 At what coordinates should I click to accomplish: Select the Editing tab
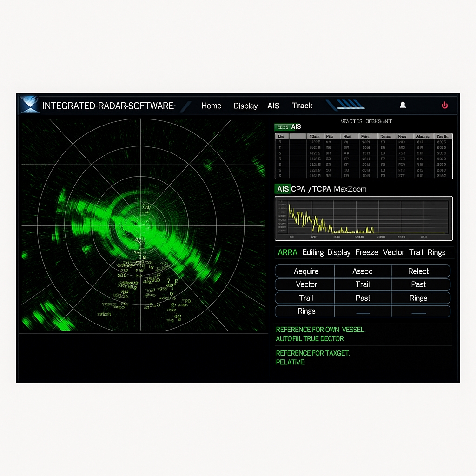pyautogui.click(x=313, y=252)
